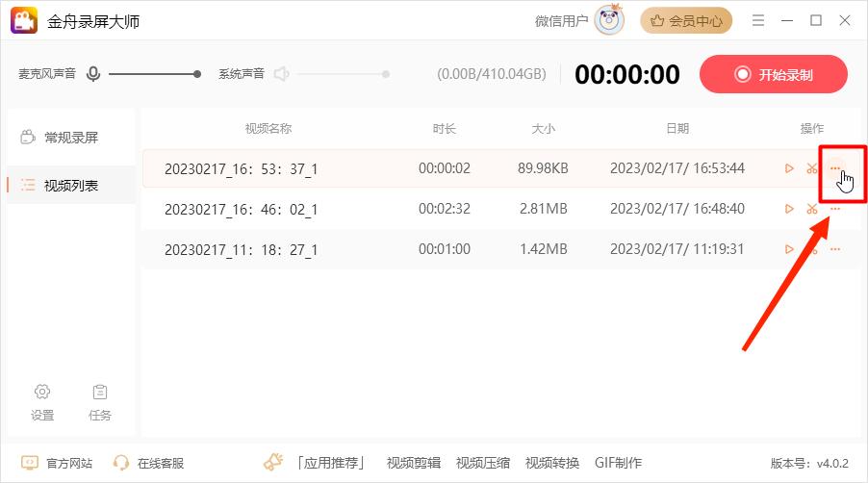Click the megaphone recommendation icon
Image resolution: width=868 pixels, height=483 pixels.
pos(273,462)
